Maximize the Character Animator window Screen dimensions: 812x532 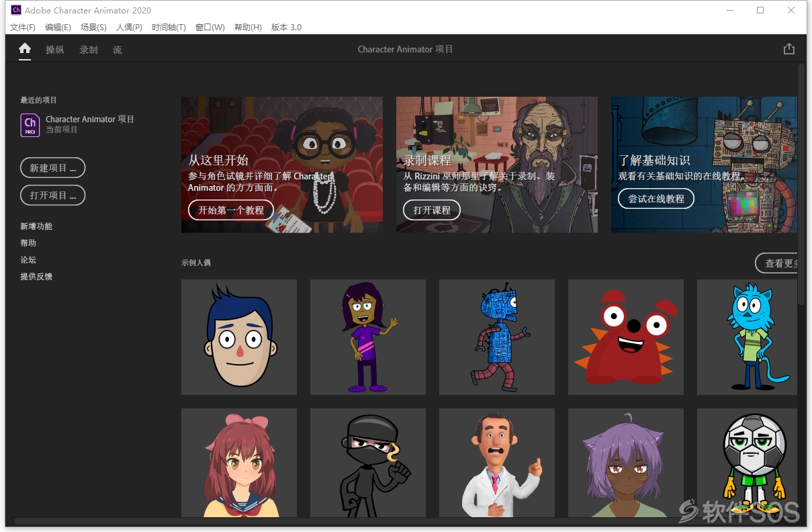coord(760,10)
